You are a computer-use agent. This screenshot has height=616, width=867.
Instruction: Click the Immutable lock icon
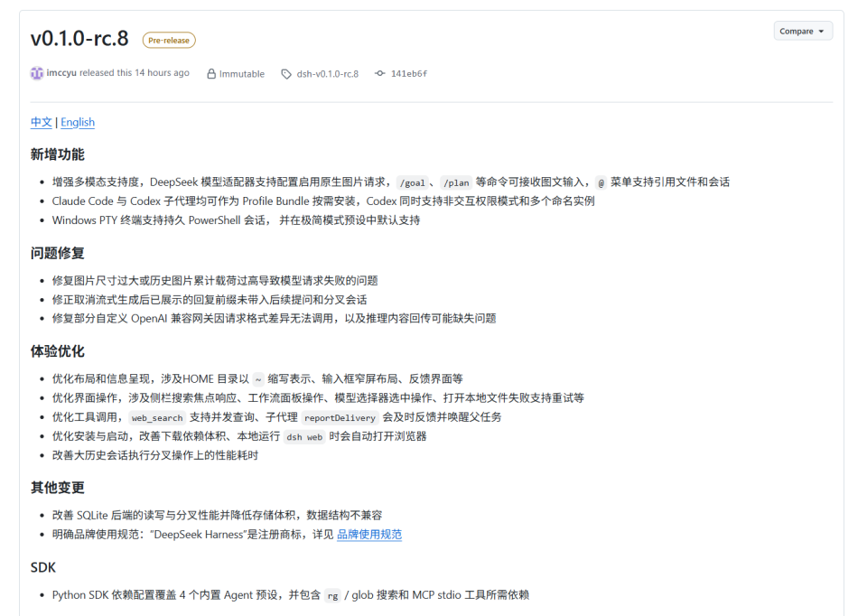click(x=211, y=73)
